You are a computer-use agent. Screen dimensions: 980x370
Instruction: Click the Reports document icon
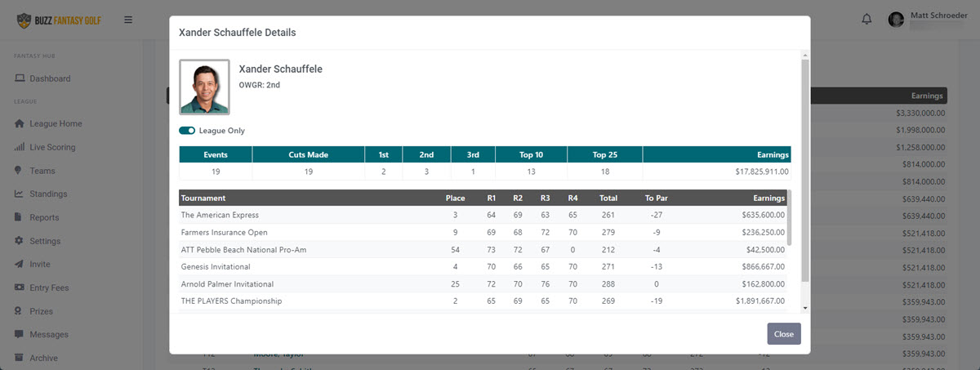coord(20,217)
